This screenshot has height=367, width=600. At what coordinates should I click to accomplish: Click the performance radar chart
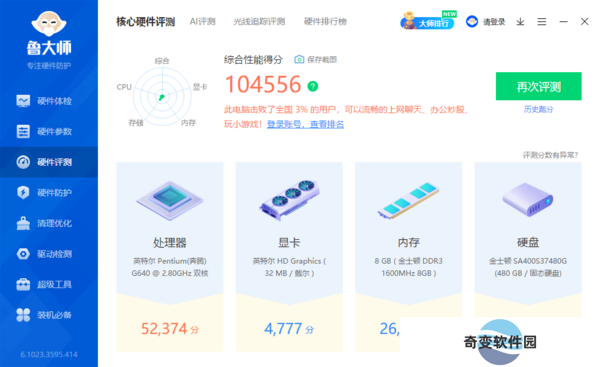pyautogui.click(x=162, y=96)
